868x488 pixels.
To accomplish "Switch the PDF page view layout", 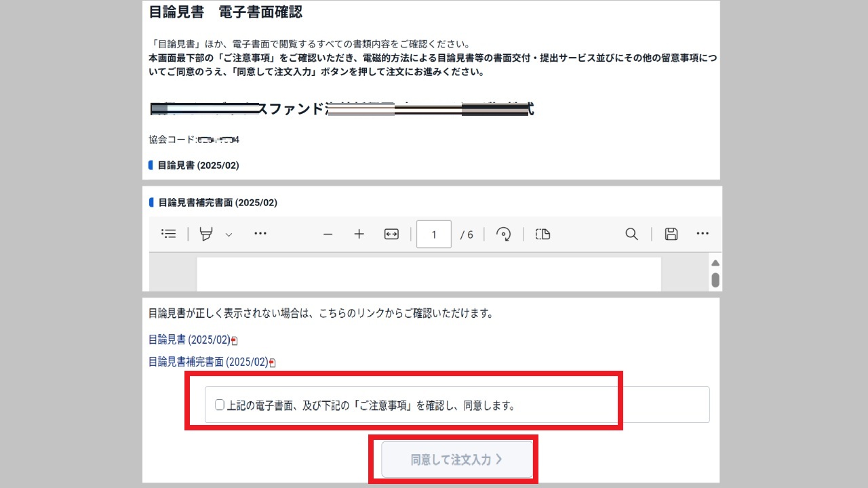I will click(x=542, y=235).
